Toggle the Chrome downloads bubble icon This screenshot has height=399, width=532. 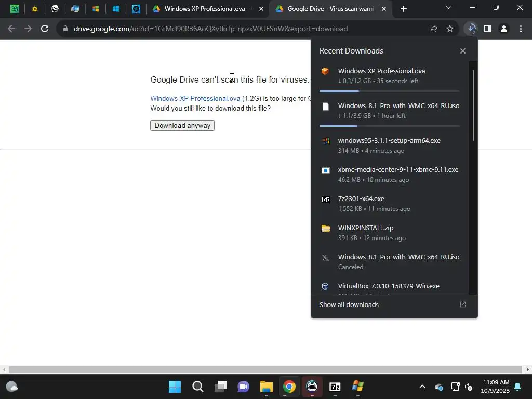(x=471, y=29)
